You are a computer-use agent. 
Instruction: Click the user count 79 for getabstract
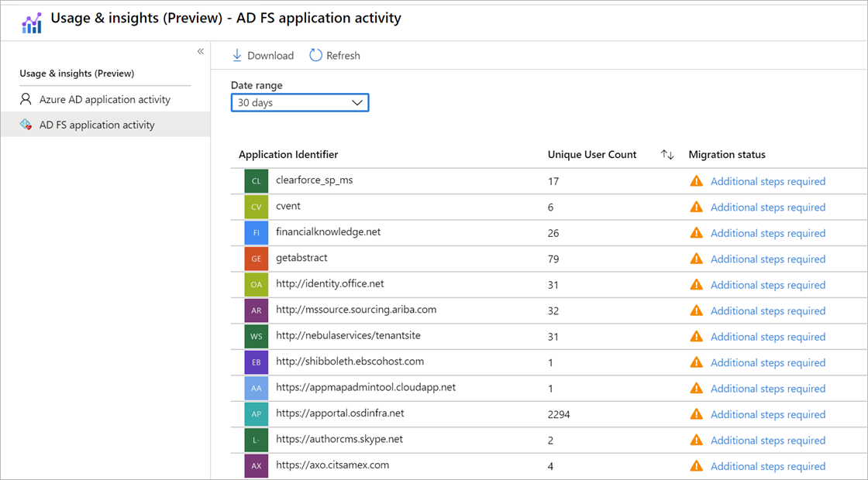[553, 259]
